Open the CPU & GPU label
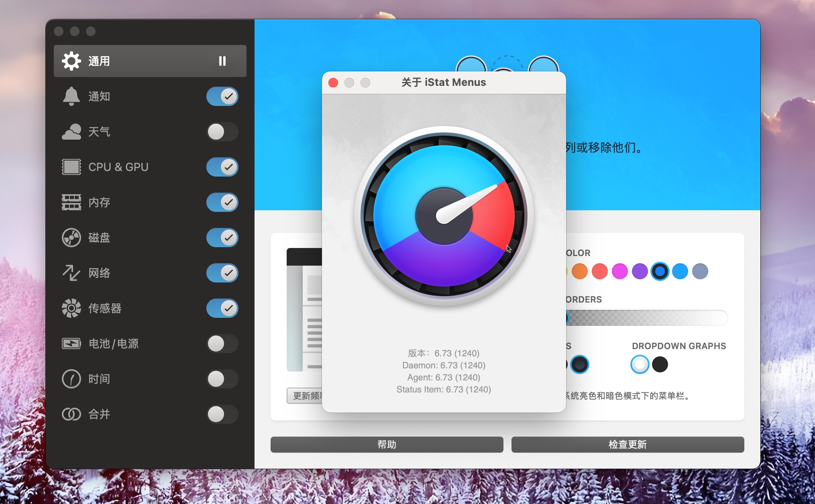The image size is (815, 504). pos(118,167)
